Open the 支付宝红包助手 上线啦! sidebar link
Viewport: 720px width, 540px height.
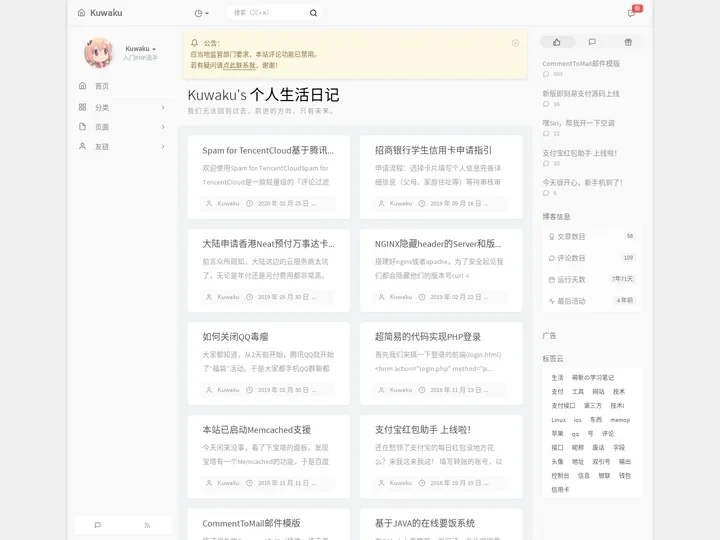tap(579, 153)
